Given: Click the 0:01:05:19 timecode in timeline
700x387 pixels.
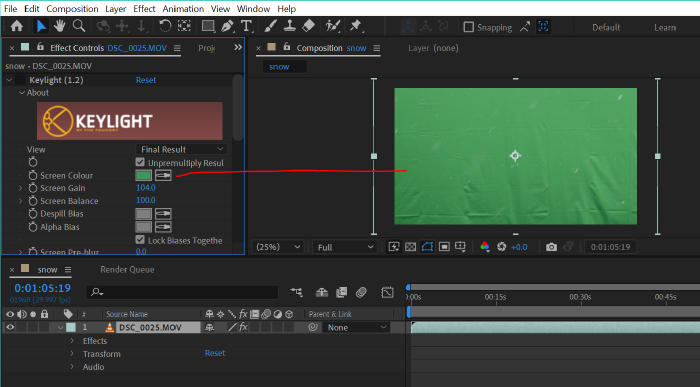Looking at the screenshot, I should click(42, 288).
